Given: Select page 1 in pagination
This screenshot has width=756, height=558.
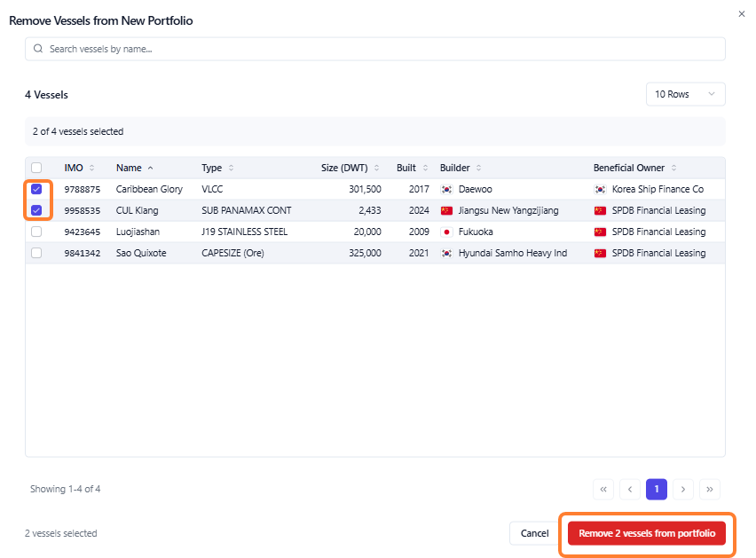Looking at the screenshot, I should (x=657, y=489).
